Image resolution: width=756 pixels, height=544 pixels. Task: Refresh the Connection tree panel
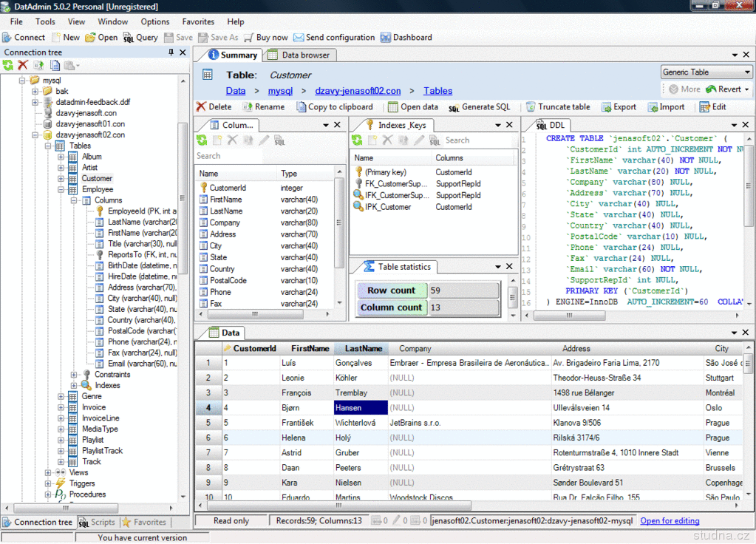coord(8,66)
